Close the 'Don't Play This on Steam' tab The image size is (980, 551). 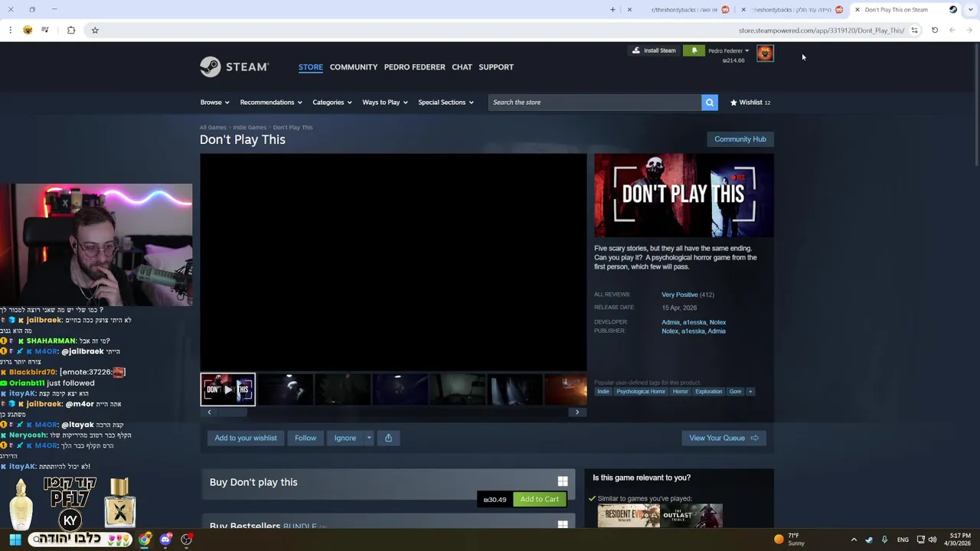(x=857, y=9)
